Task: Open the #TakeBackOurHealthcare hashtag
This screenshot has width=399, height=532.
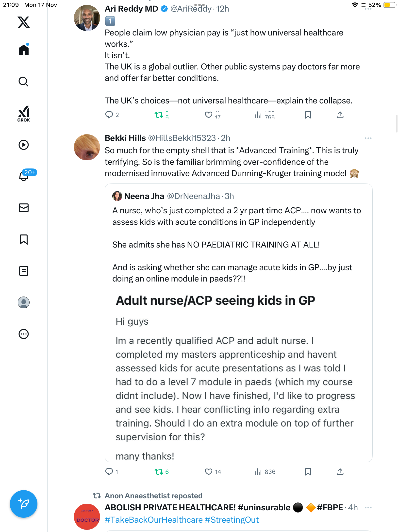Action: 154,520
